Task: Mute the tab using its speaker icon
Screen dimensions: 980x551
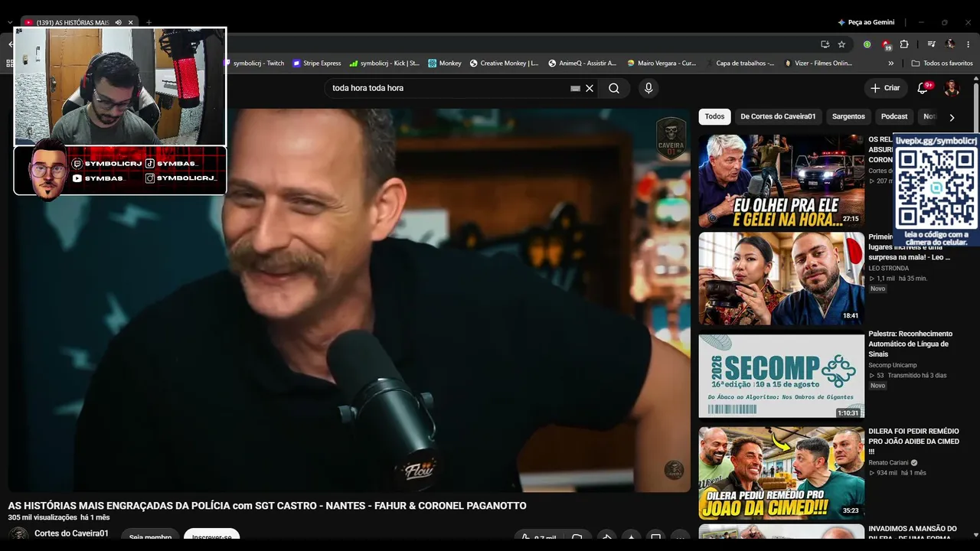Action: [118, 23]
